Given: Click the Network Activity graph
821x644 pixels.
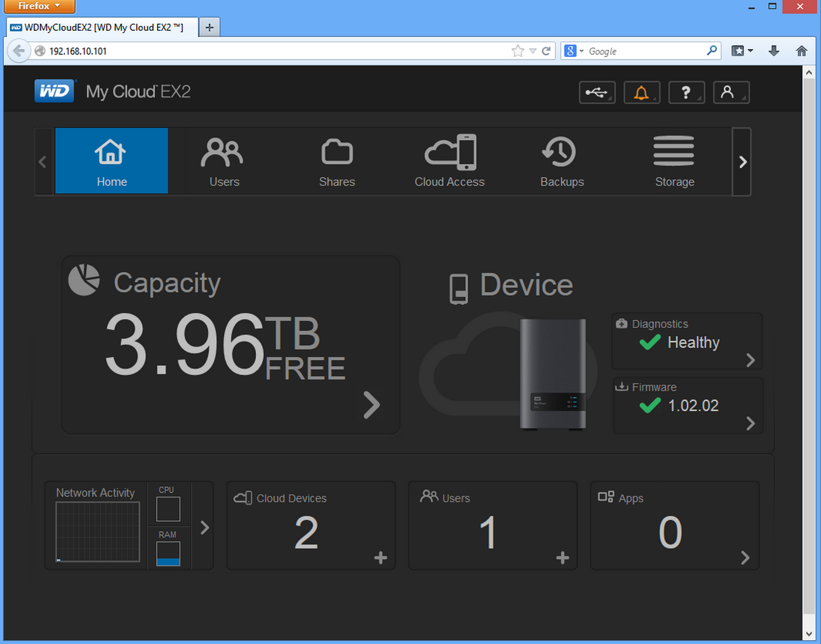Looking at the screenshot, I should pyautogui.click(x=98, y=531).
